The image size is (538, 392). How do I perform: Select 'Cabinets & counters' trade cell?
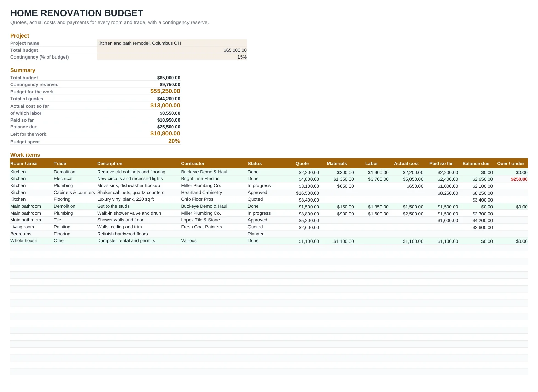[74, 192]
